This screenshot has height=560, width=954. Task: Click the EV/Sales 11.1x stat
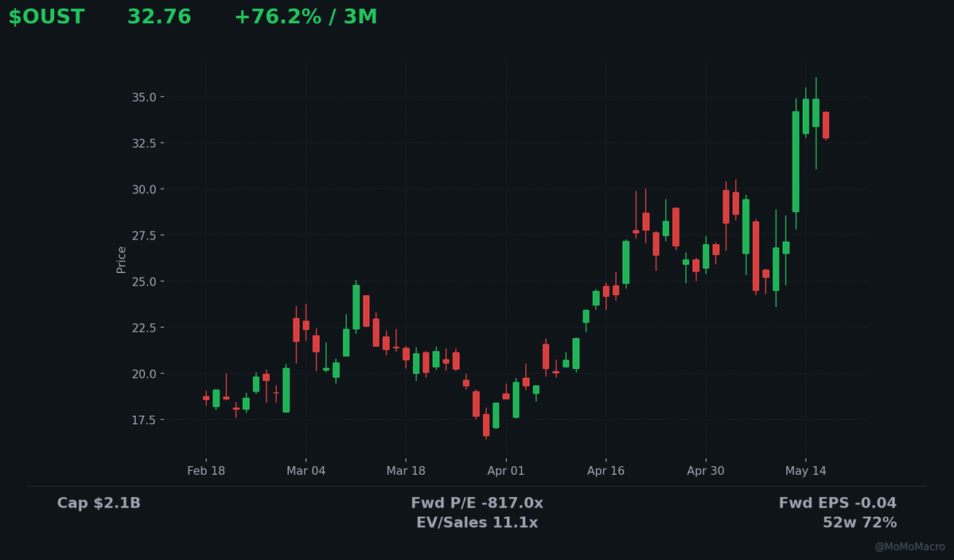pyautogui.click(x=477, y=523)
